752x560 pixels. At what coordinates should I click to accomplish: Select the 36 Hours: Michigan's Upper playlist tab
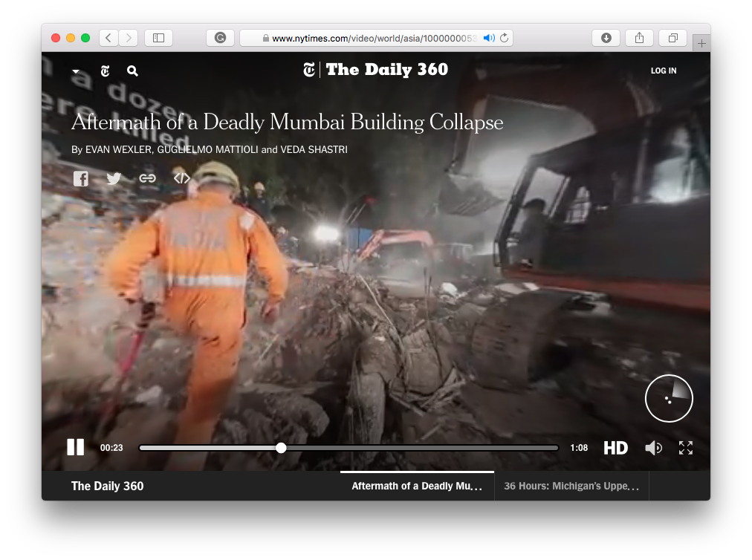[571, 486]
